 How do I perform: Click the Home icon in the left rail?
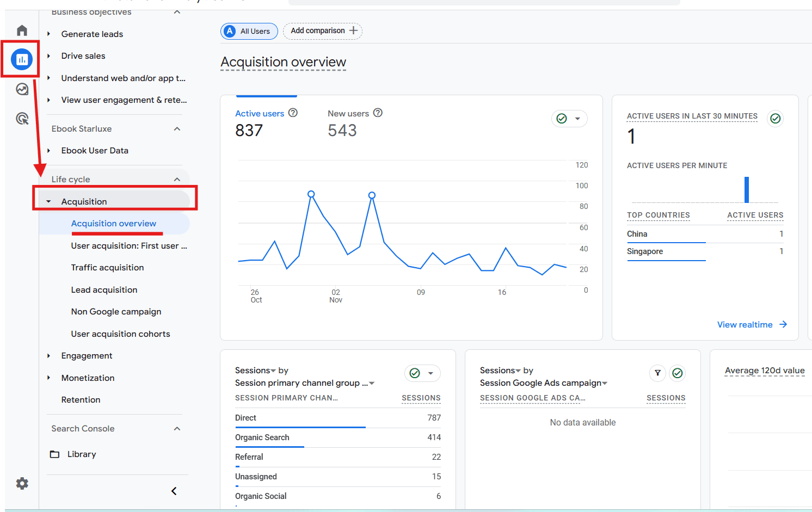pos(21,30)
